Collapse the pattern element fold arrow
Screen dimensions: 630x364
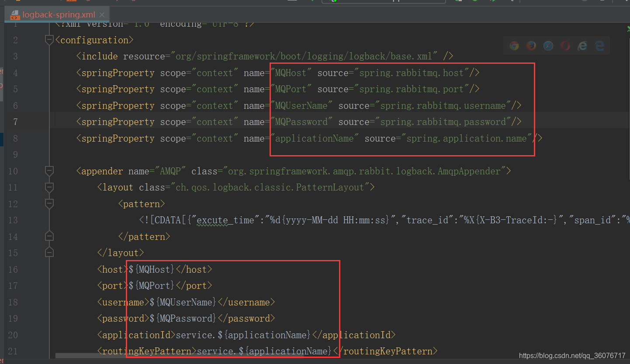(48, 204)
